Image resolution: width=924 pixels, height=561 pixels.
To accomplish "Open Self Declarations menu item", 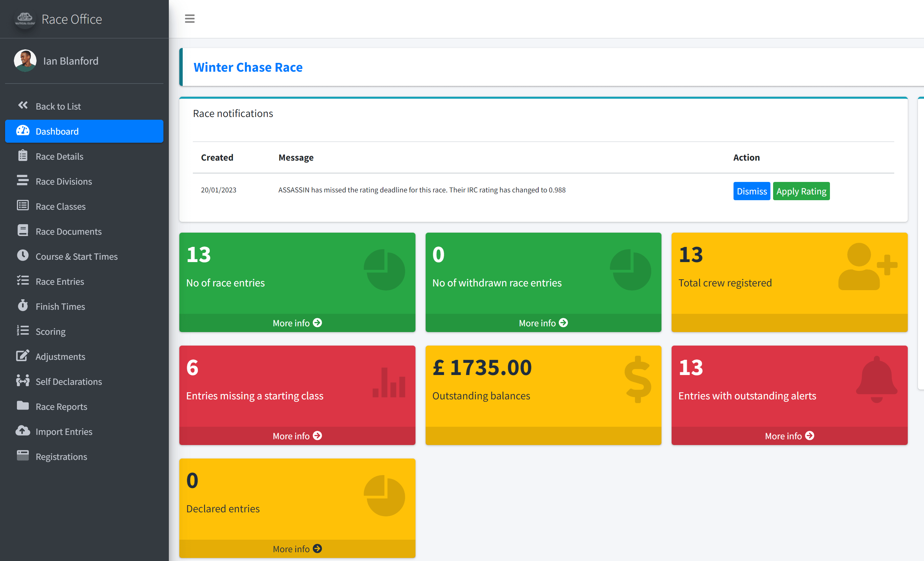I will click(x=84, y=381).
